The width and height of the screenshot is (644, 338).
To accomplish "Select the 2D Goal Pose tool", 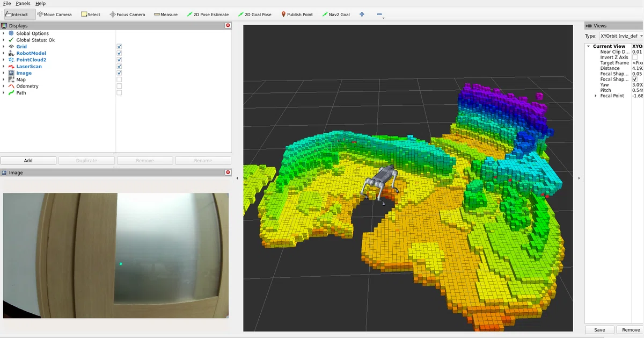I will 254,15.
